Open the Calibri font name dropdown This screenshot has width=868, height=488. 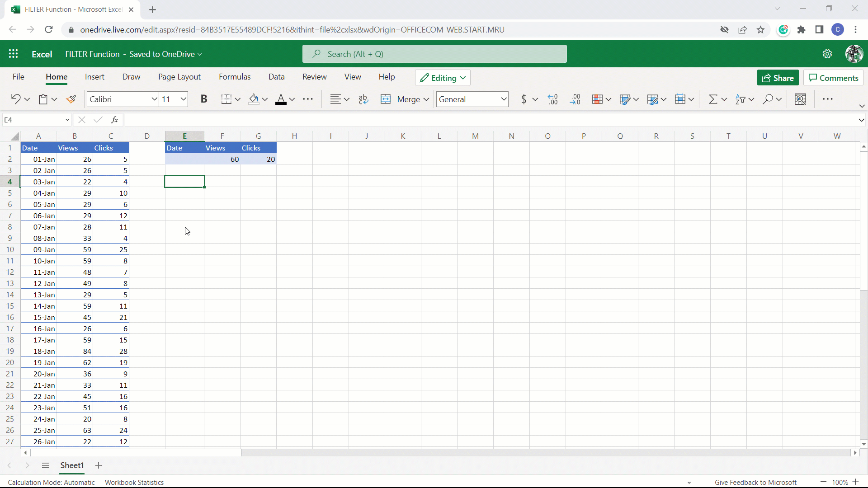click(x=154, y=99)
